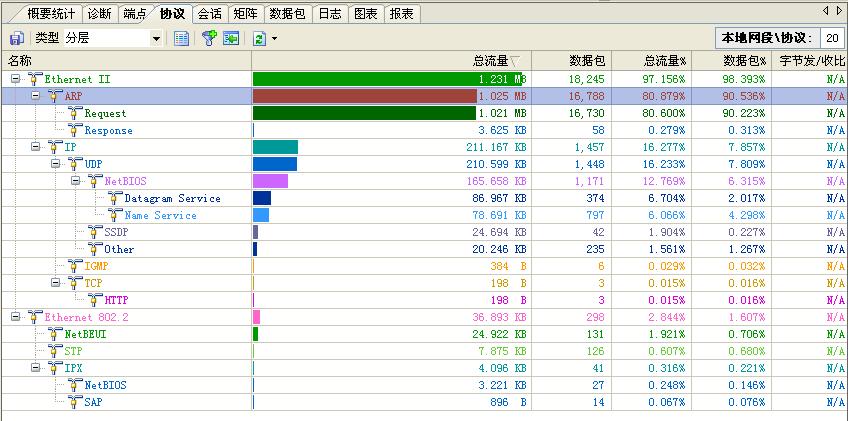Switch to the 会话 tab
This screenshot has width=848, height=421.
[210, 14]
